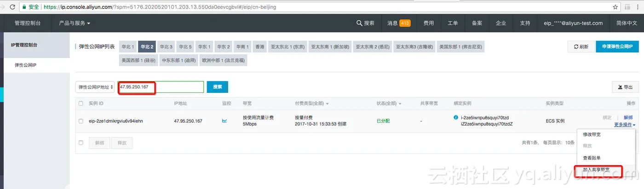Image resolution: width=644 pixels, height=189 pixels.
Task: Open 支持 in the top navigation
Action: 525,23
